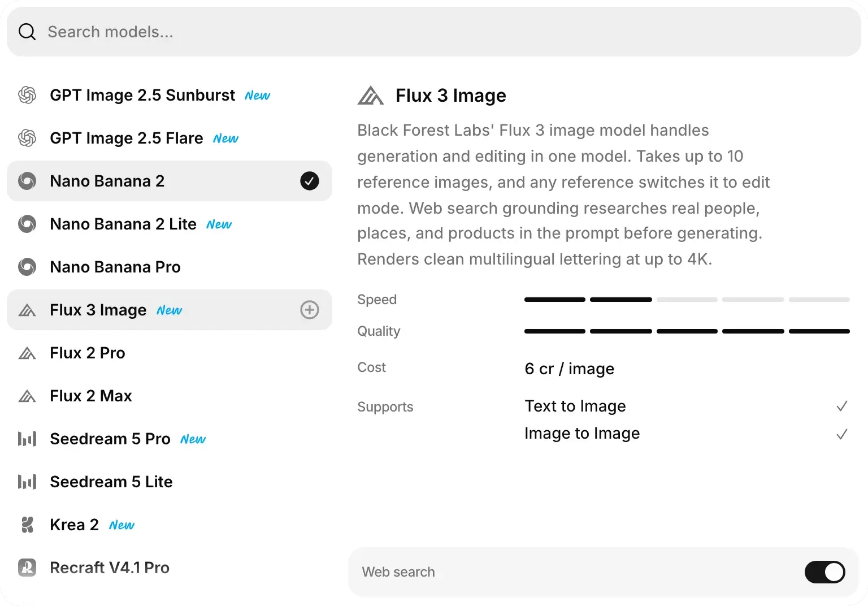
Task: Click the selected checkmark on Nano Banana 2
Action: [x=310, y=181]
